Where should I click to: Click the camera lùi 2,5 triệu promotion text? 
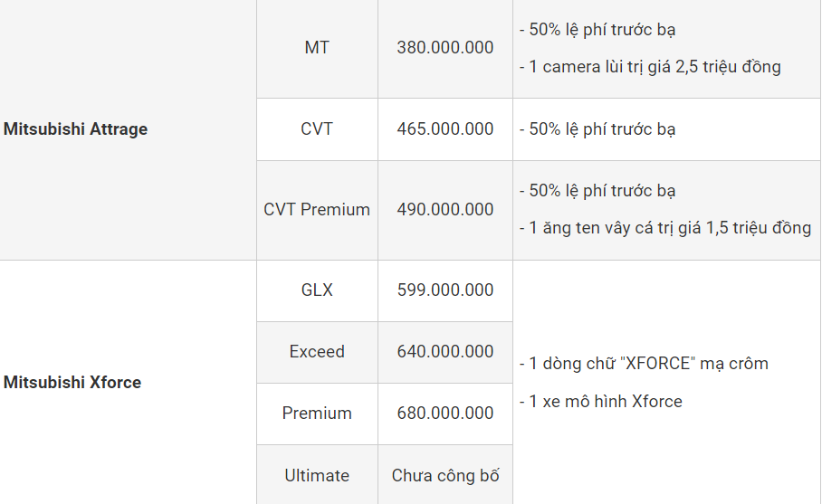650,67
